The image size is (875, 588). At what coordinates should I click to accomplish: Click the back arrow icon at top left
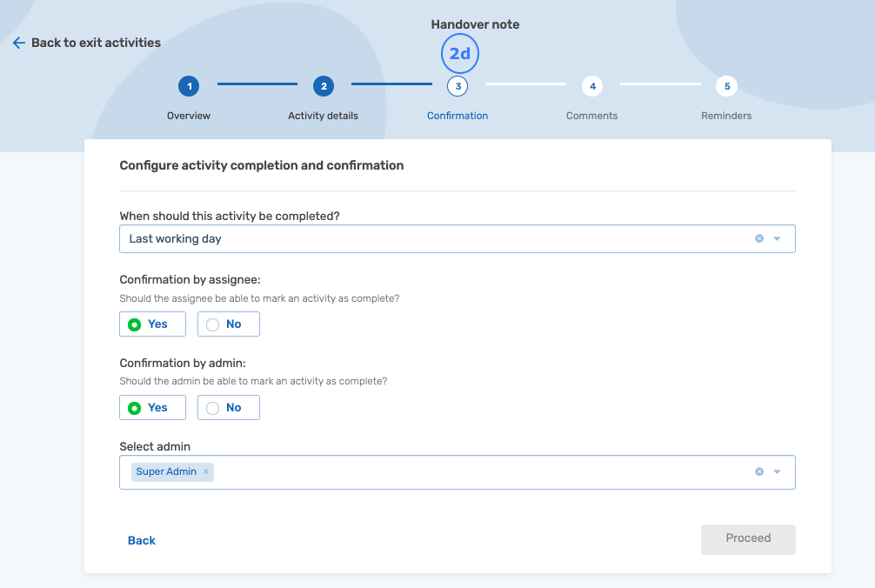[18, 43]
